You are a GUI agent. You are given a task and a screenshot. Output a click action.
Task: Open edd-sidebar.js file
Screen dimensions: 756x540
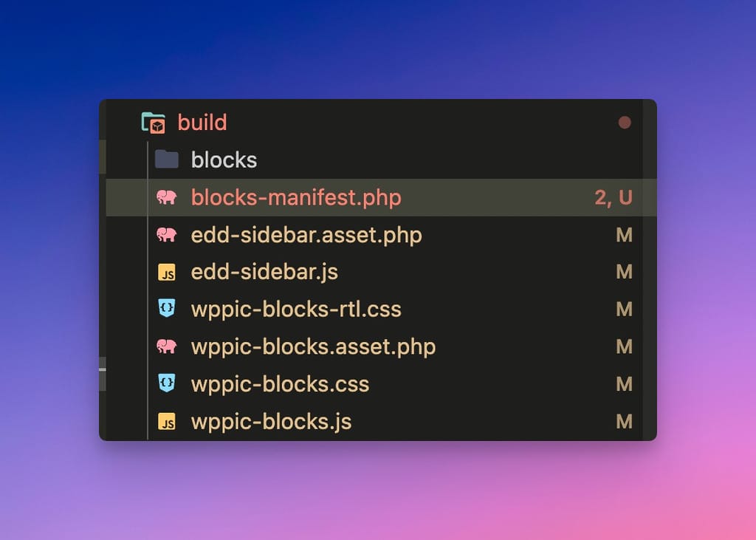[x=264, y=272]
